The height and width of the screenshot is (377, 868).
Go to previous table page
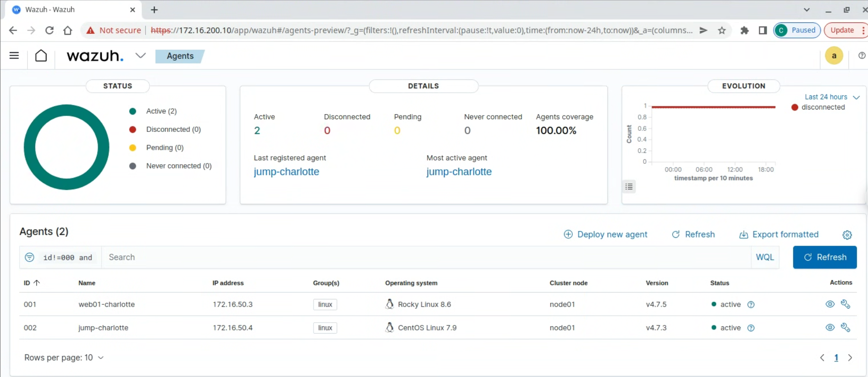822,358
